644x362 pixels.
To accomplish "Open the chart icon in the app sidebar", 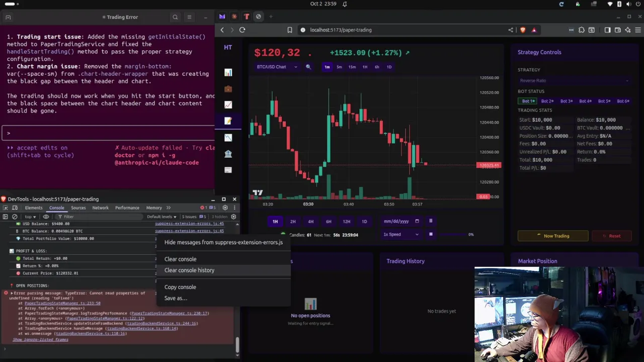I will 228,73.
